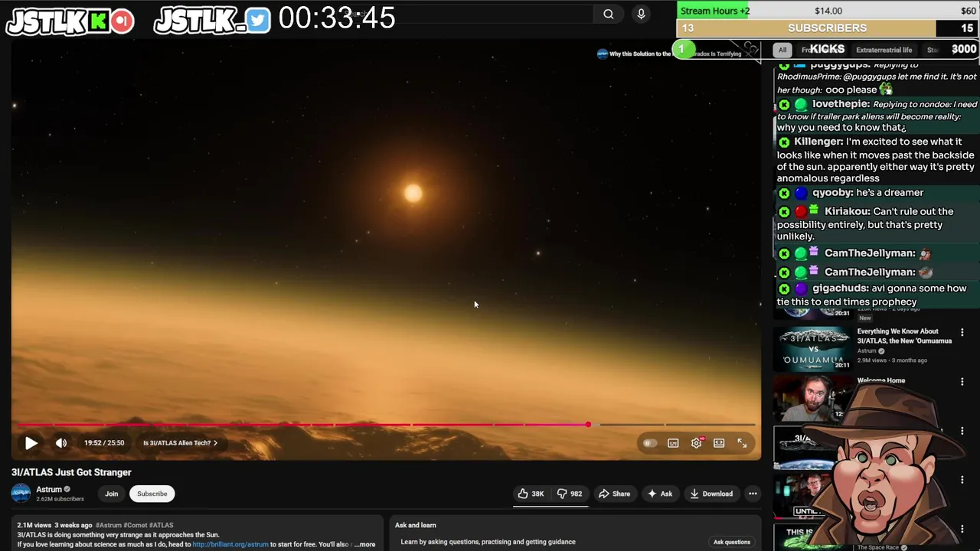The image size is (980, 551).
Task: Subscribe to Astrum
Action: [152, 494]
